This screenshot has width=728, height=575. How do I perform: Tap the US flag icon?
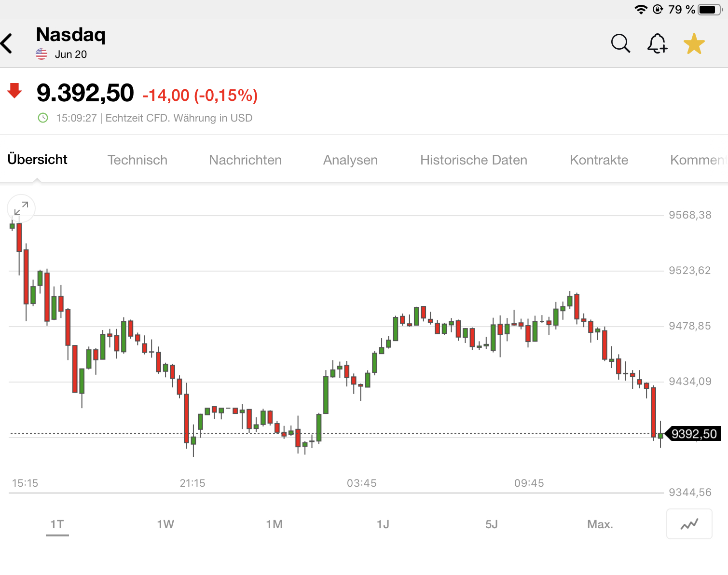(x=41, y=54)
